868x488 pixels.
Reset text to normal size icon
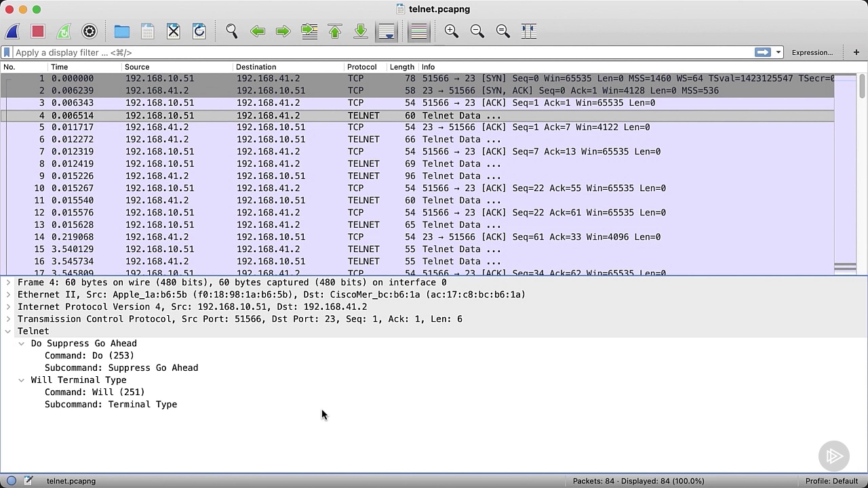[x=503, y=31]
